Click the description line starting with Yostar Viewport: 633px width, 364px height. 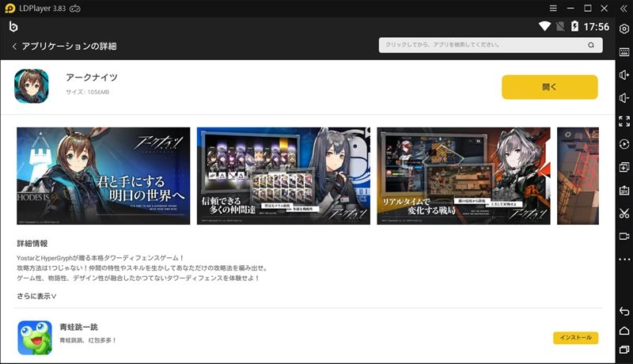click(100, 258)
